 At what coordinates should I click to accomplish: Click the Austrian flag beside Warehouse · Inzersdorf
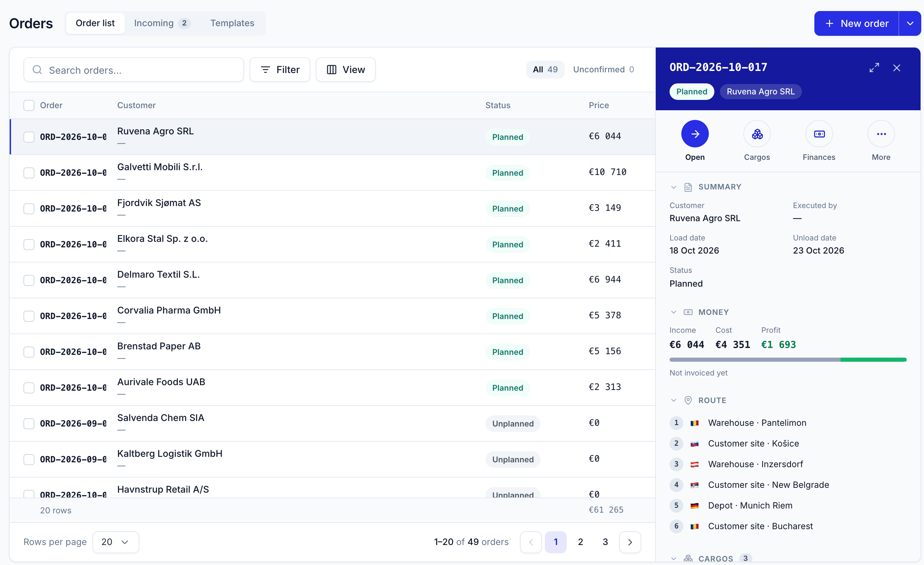coord(694,464)
